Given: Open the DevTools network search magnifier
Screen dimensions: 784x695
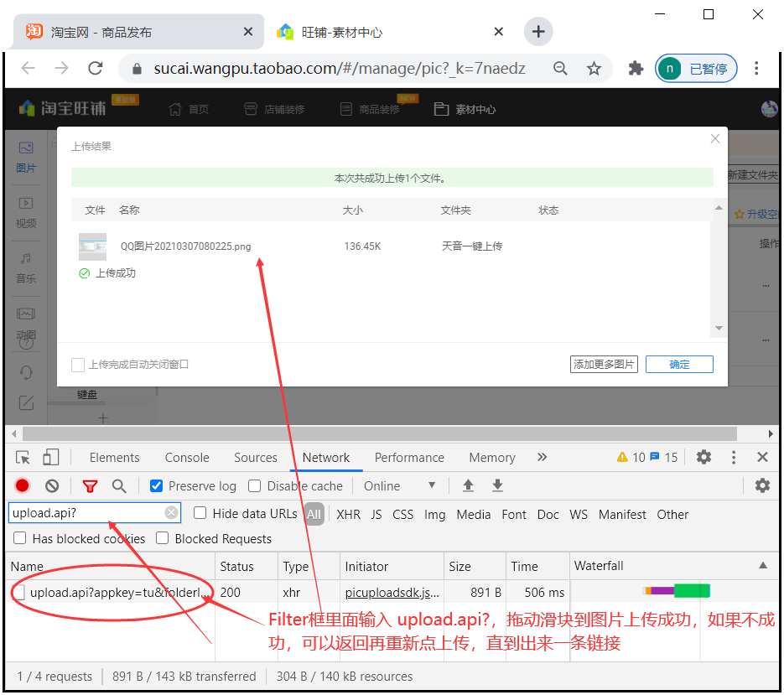Looking at the screenshot, I should point(119,486).
